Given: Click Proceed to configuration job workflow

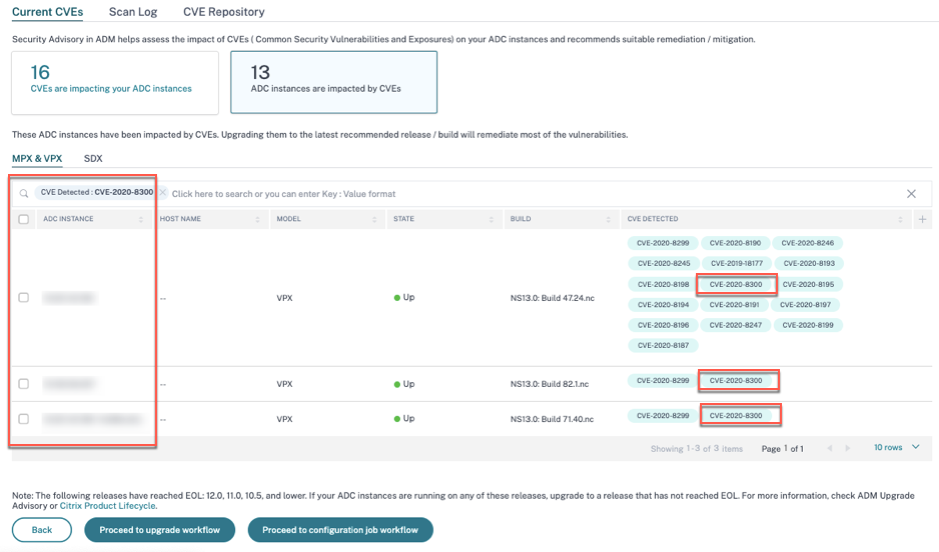Looking at the screenshot, I should (340, 530).
